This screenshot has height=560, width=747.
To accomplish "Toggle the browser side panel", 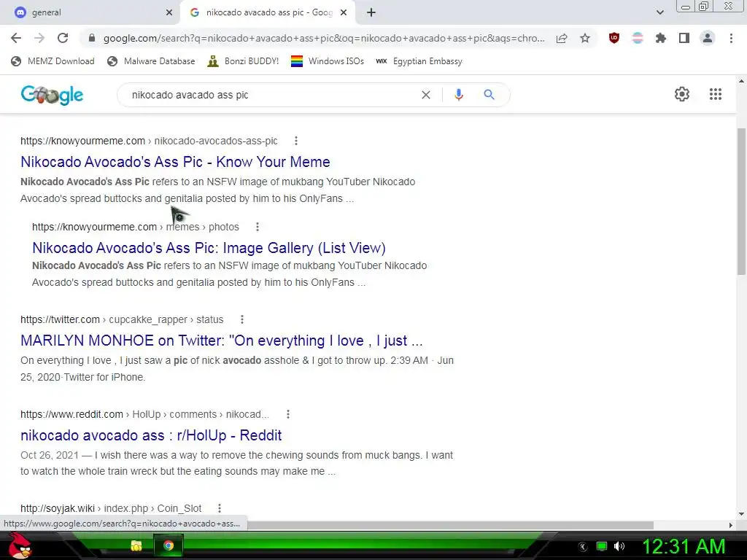I will [684, 38].
